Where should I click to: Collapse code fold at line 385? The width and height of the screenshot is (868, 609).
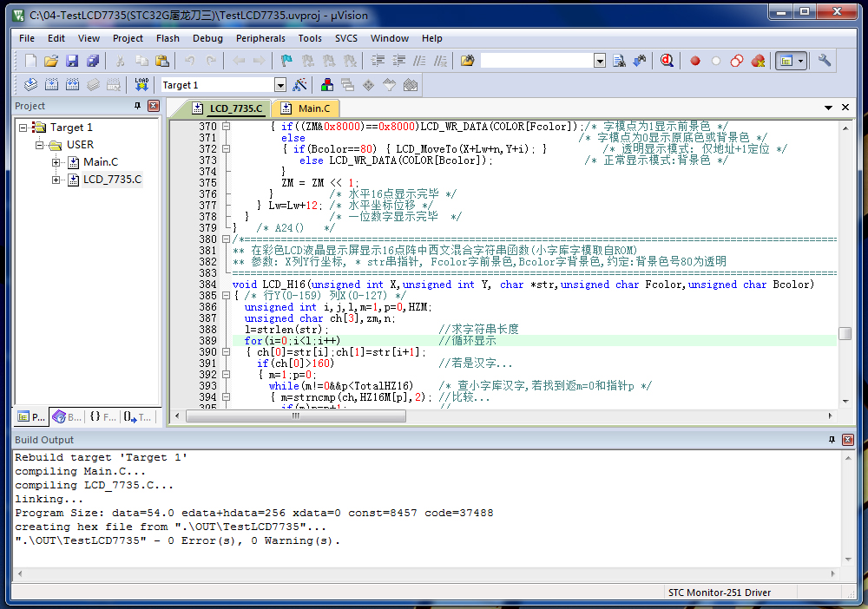pos(226,296)
